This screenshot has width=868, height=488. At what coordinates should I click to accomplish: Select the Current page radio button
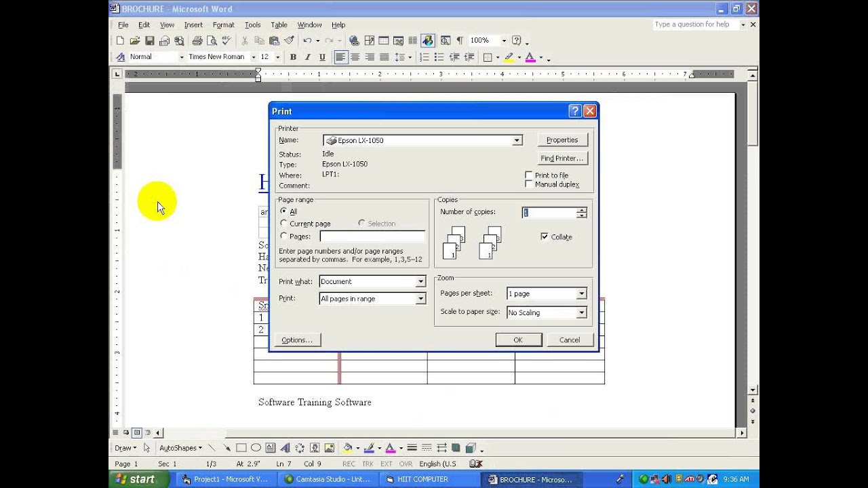tap(283, 223)
